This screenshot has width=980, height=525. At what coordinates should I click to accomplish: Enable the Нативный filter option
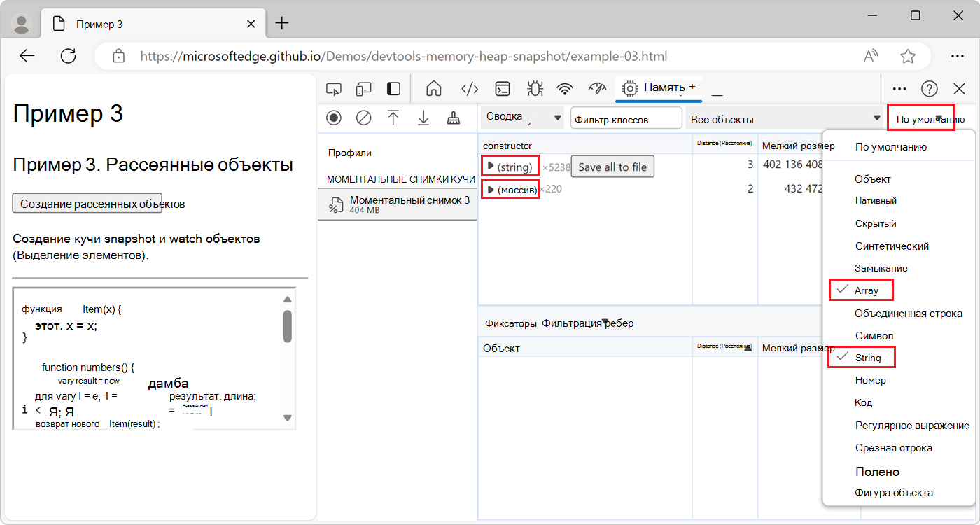point(876,200)
